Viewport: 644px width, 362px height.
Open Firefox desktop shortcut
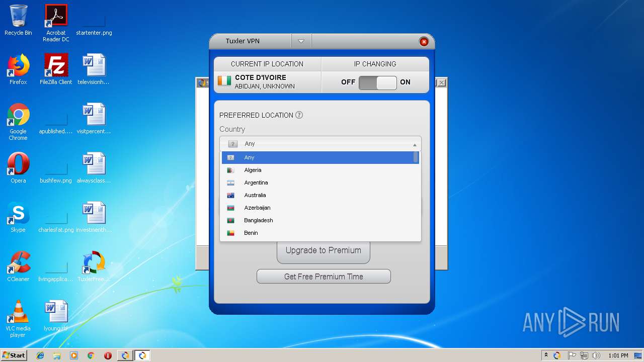coord(18,69)
